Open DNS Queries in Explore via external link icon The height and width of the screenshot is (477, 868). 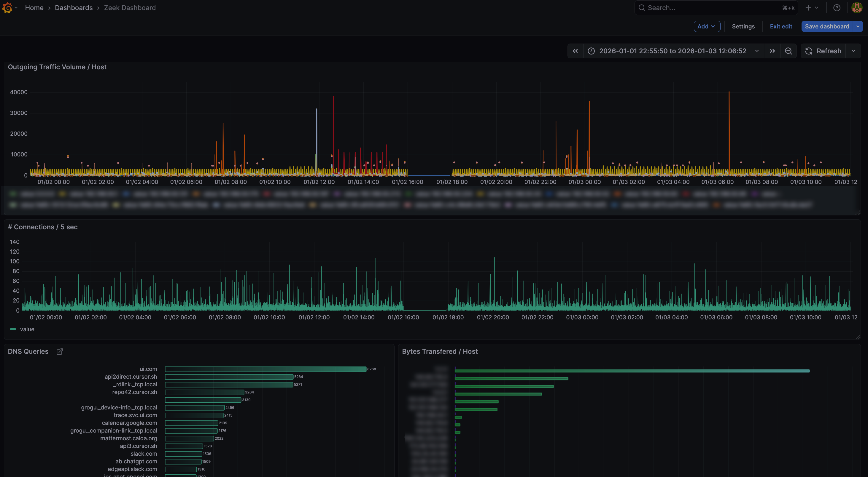(59, 351)
